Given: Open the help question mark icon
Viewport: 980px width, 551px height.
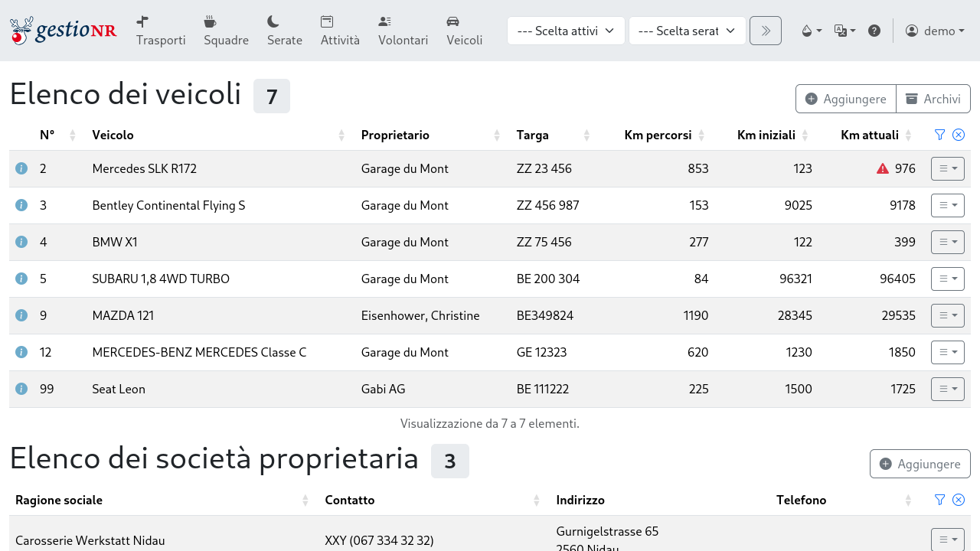Looking at the screenshot, I should coord(874,31).
